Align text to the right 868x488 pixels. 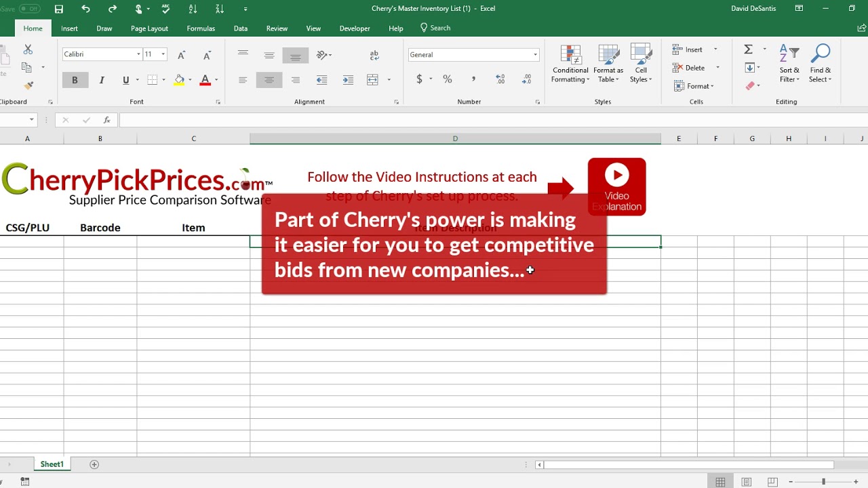click(x=296, y=80)
